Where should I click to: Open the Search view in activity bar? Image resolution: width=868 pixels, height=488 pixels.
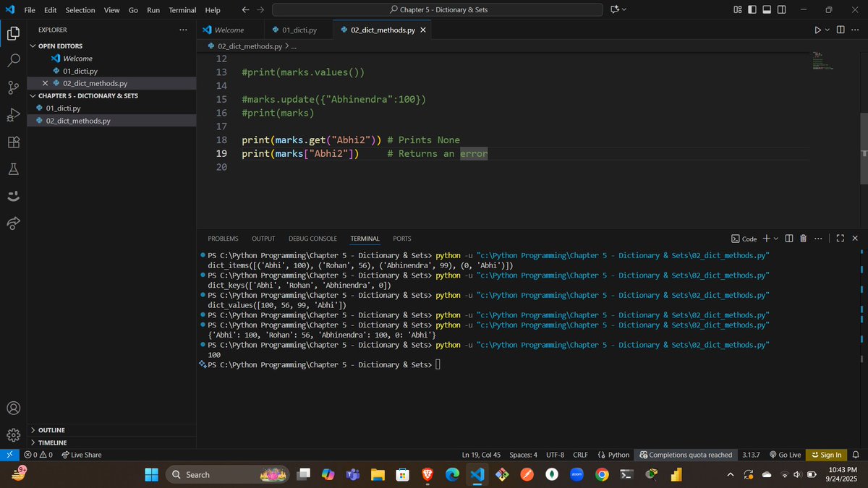[13, 60]
